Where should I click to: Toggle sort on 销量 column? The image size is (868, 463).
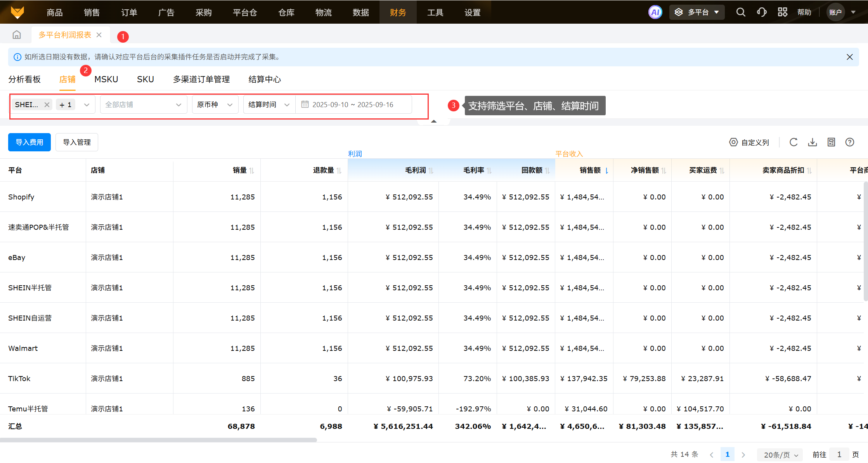point(251,170)
